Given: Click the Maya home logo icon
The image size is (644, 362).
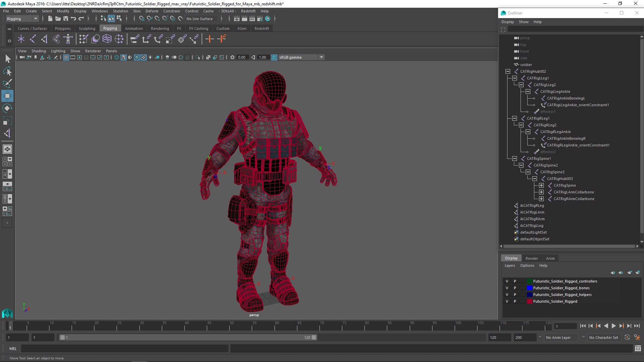Looking at the screenshot, I should pos(7,313).
